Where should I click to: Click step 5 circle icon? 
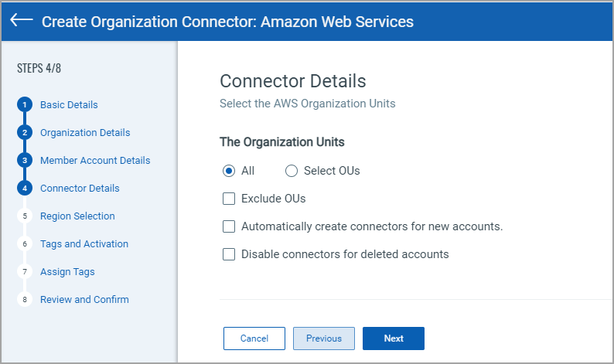25,216
